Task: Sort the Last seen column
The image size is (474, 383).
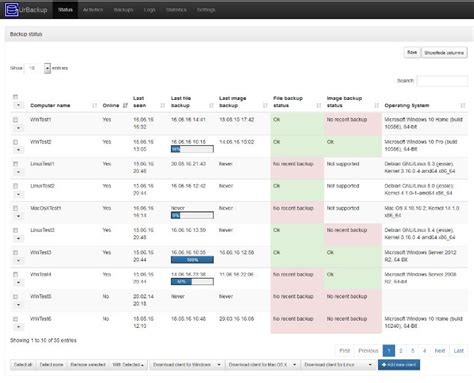Action: 162,105
